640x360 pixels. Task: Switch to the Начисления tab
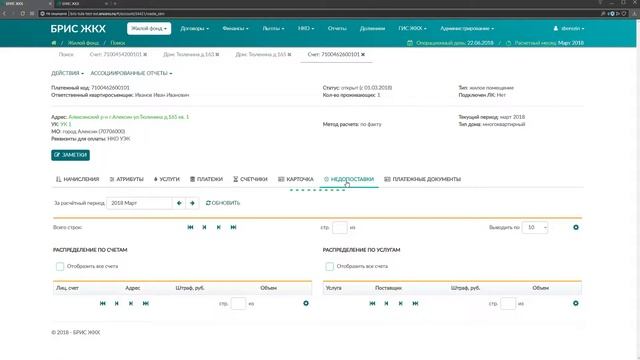tap(78, 179)
